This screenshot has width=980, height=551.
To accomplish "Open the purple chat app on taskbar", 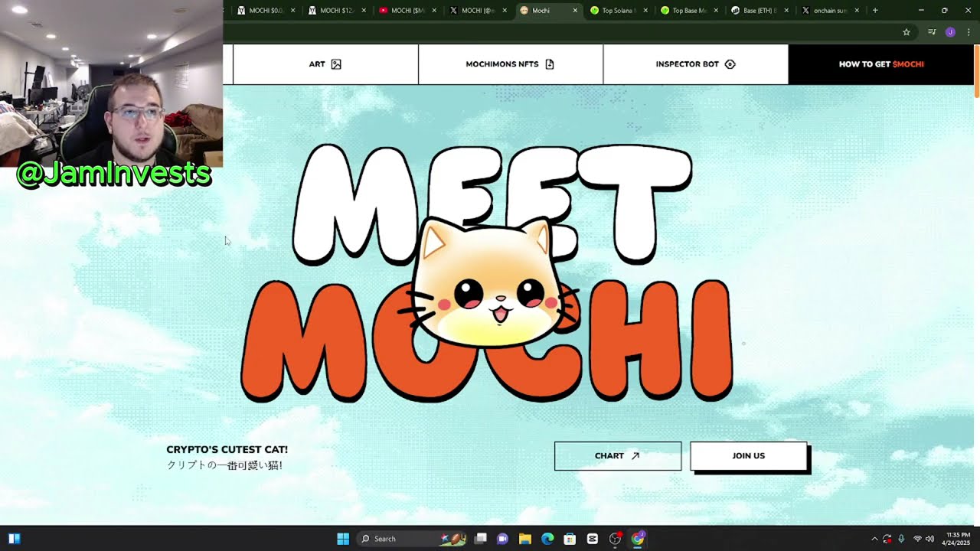I will pyautogui.click(x=503, y=539).
